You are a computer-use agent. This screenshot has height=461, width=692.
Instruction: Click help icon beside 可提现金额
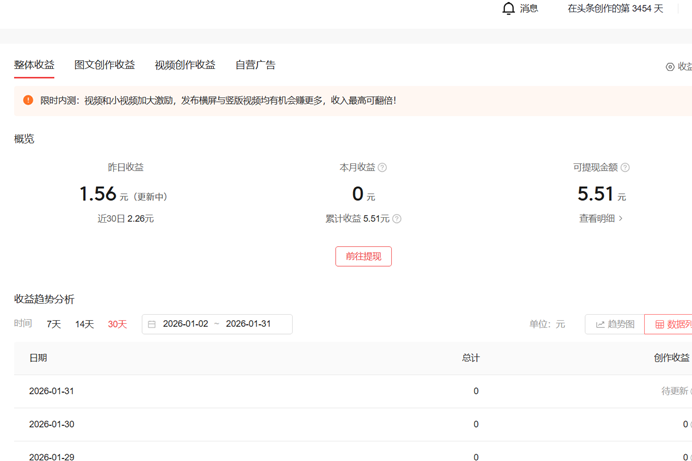click(625, 168)
